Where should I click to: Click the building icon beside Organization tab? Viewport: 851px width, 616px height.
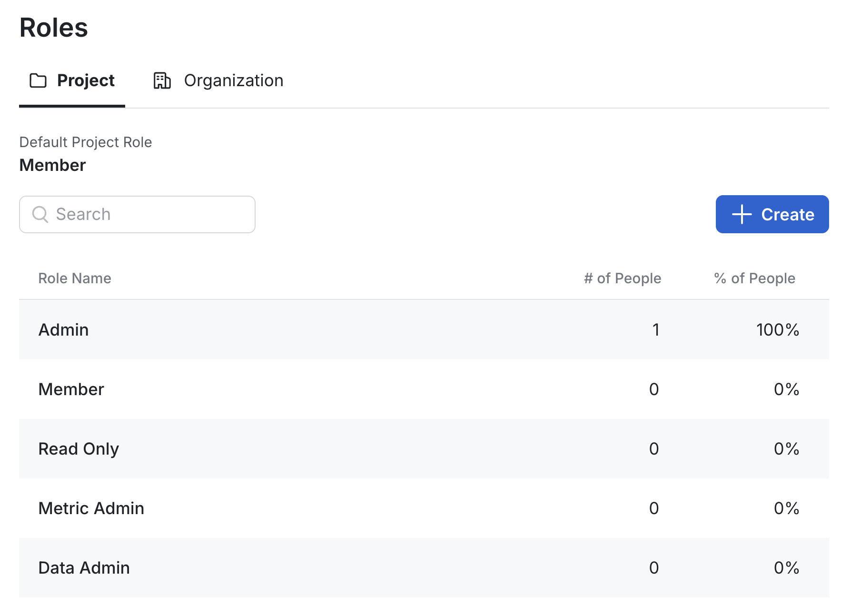pos(162,80)
